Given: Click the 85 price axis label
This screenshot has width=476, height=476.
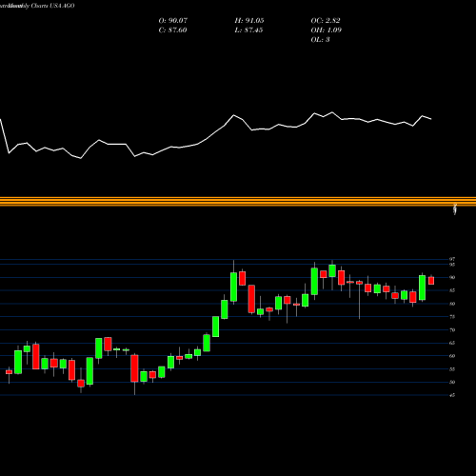Looking at the screenshot, I should click(x=452, y=290).
